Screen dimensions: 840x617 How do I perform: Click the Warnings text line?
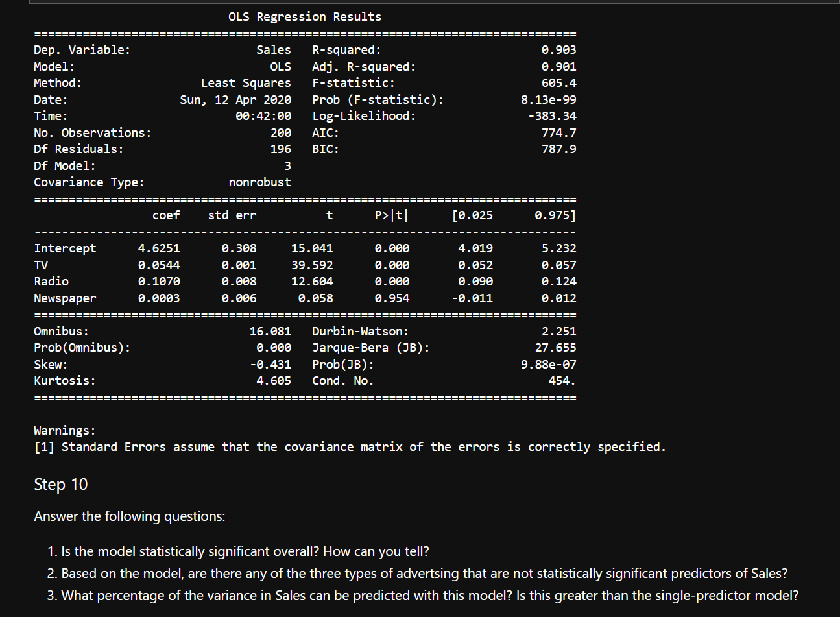click(x=65, y=429)
